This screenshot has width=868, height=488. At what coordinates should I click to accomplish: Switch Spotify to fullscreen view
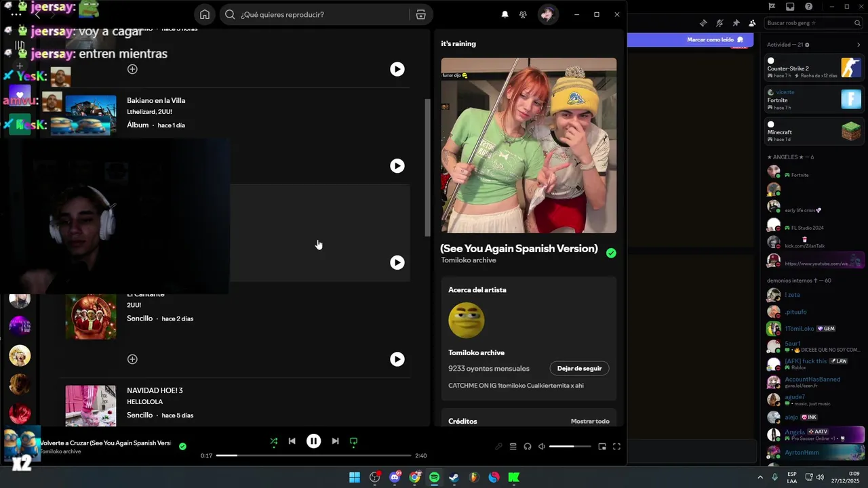pyautogui.click(x=616, y=447)
